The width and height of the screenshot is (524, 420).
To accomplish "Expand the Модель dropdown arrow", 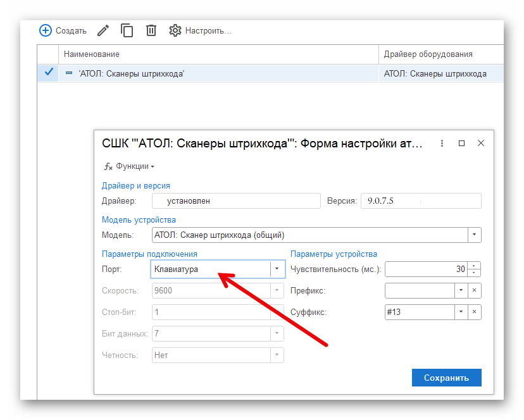I will [x=474, y=235].
